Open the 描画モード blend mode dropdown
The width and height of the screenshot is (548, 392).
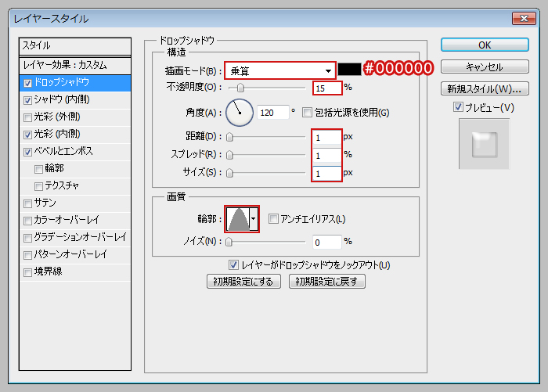click(x=280, y=71)
